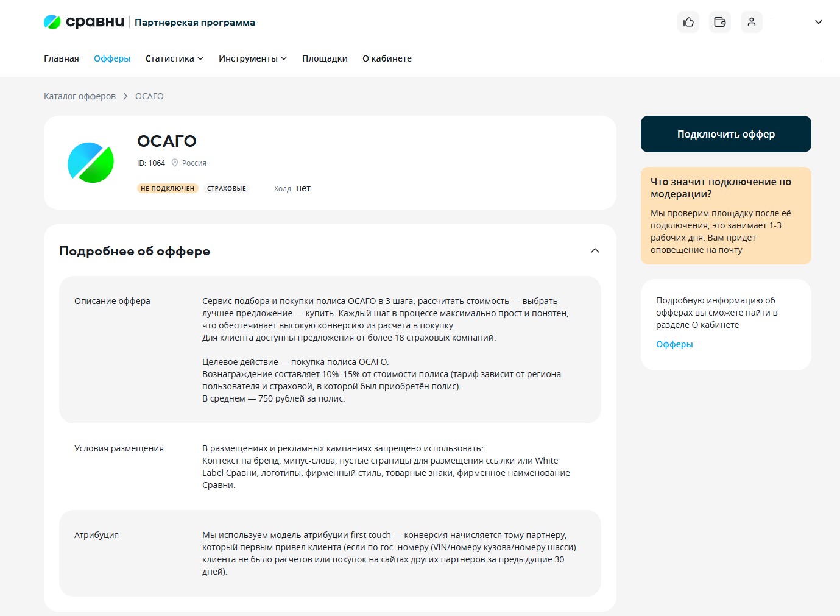Open the Офферы link in sidebar card
This screenshot has width=840, height=616.
tap(674, 344)
